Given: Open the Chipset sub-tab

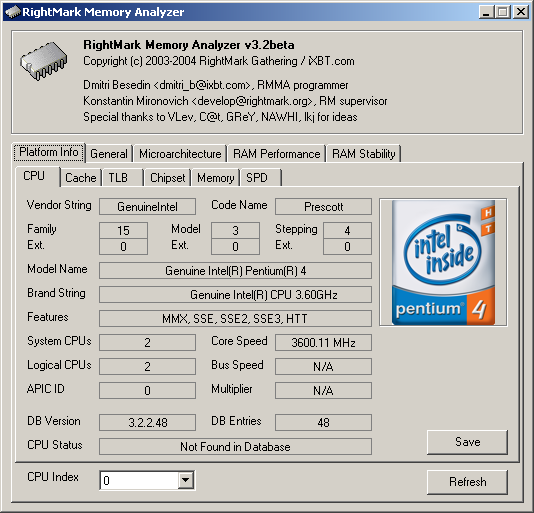Looking at the screenshot, I should click(x=168, y=178).
